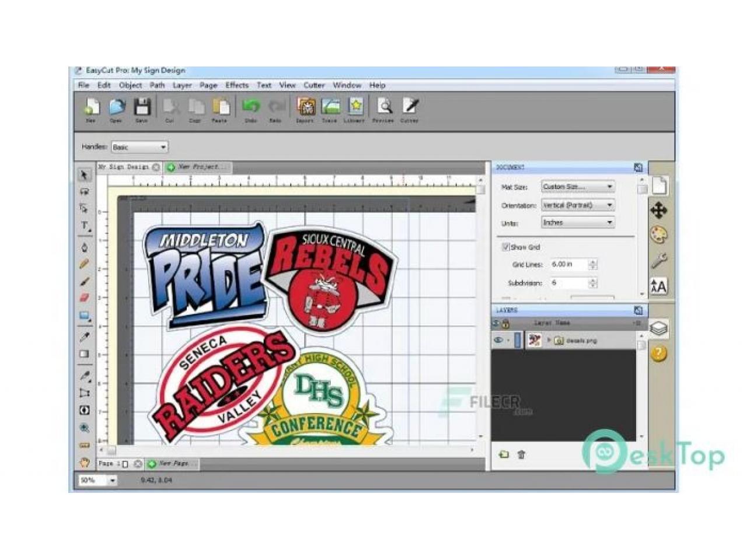Toggle the all-layers lock icon in header
This screenshot has height=560, width=747.
click(505, 323)
